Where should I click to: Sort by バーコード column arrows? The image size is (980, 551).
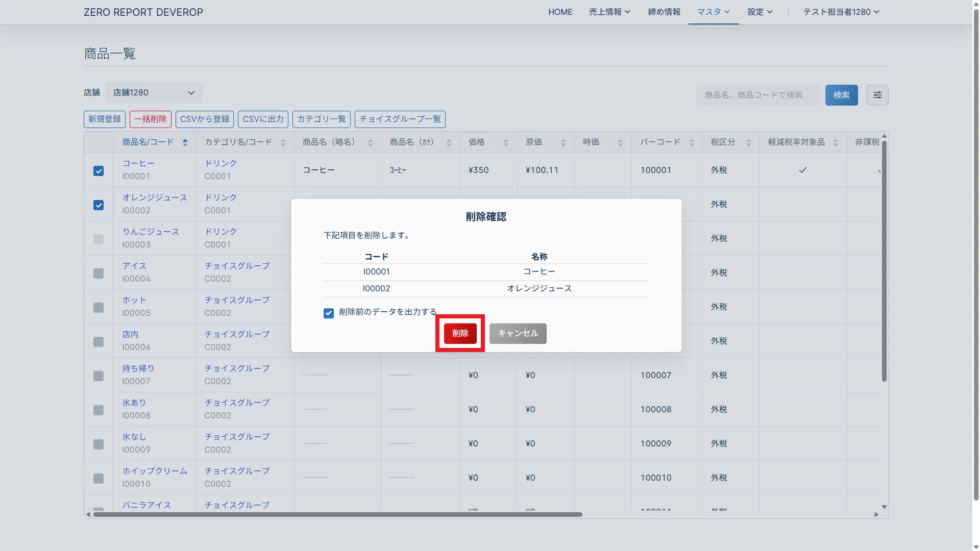[x=691, y=142]
